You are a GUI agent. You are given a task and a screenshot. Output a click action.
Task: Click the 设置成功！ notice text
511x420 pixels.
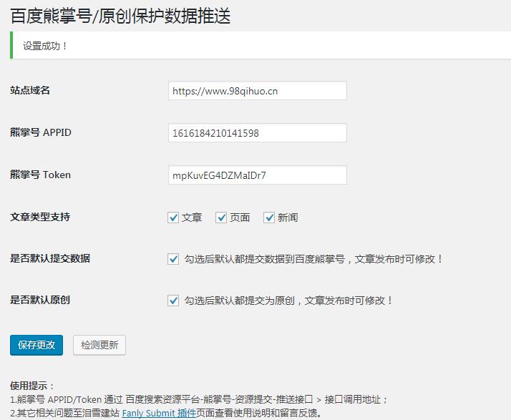(x=45, y=46)
